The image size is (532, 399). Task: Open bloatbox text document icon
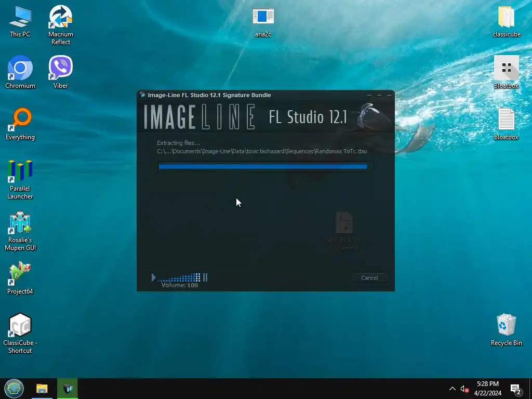click(506, 124)
